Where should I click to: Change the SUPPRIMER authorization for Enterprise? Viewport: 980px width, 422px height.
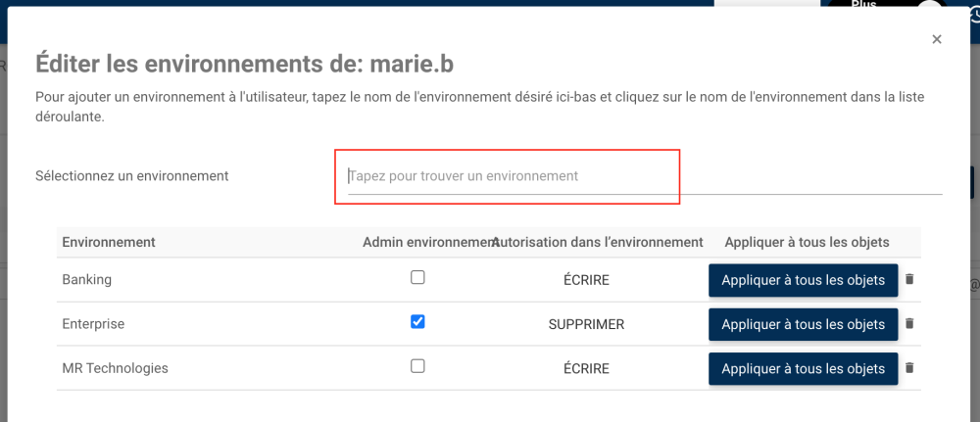pyautogui.click(x=586, y=324)
